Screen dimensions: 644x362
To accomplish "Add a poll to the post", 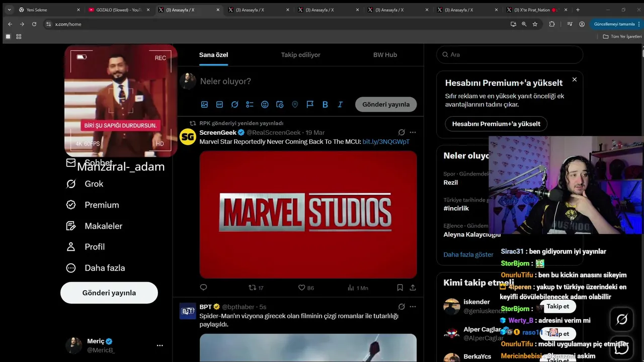I will point(250,105).
